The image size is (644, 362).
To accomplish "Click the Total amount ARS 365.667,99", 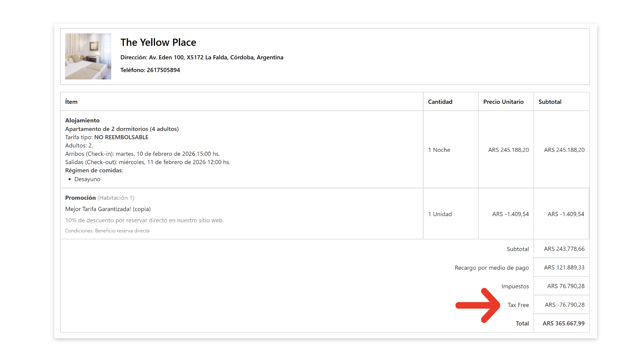I will coord(563,323).
